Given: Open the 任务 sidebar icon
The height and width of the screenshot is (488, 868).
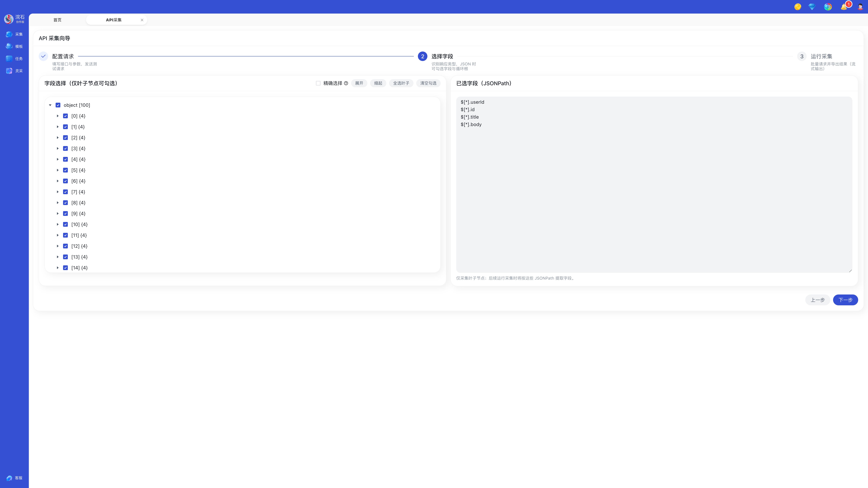Looking at the screenshot, I should coord(9,59).
